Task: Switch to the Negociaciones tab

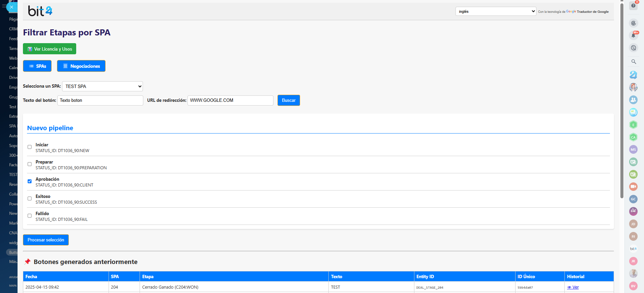Action: (81, 66)
